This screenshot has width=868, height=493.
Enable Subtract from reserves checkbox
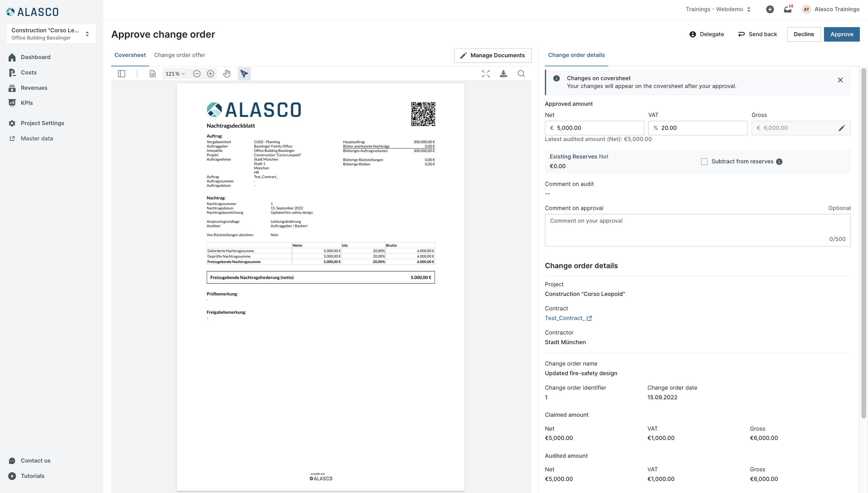point(704,162)
